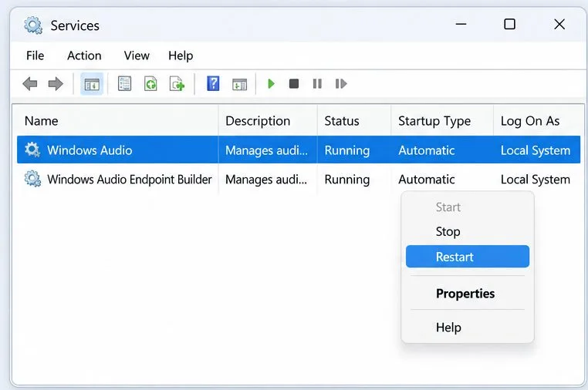Click the Windows Audio description cell
Image resolution: width=588 pixels, height=390 pixels.
click(266, 150)
